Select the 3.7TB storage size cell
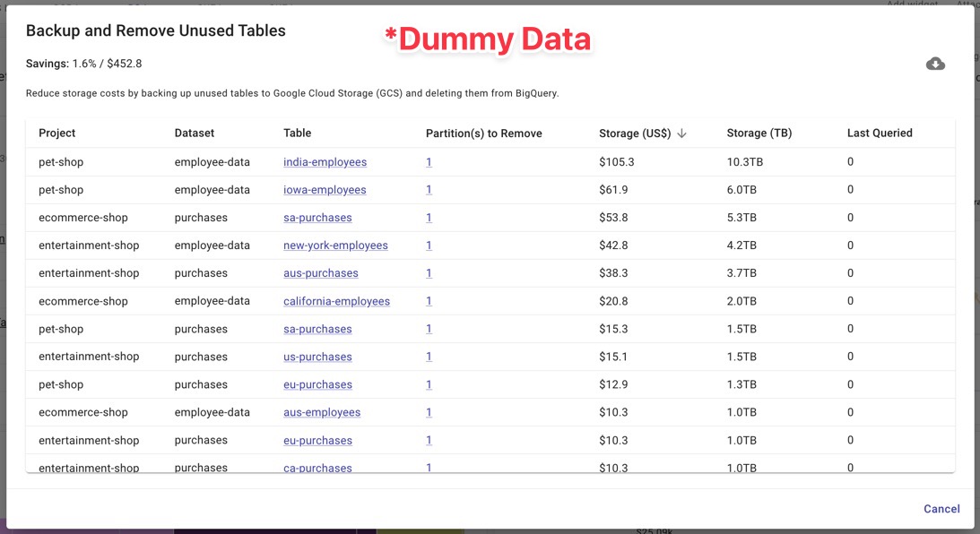980x534 pixels. point(742,273)
